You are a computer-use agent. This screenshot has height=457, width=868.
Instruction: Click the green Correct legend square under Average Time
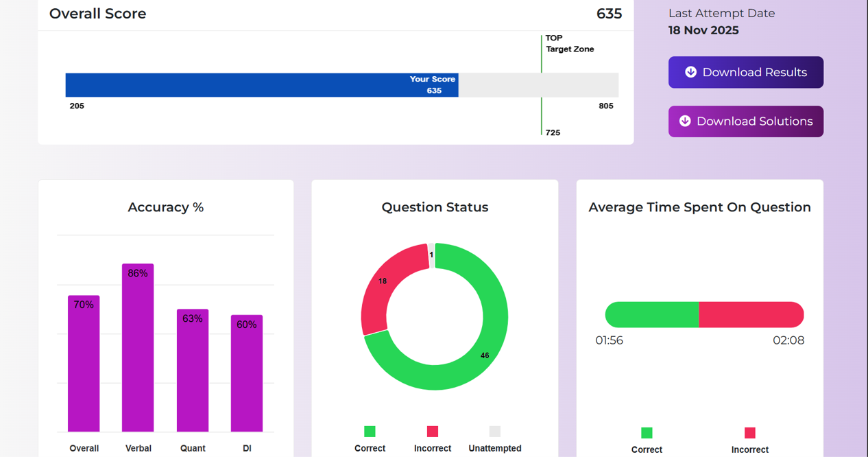click(x=647, y=433)
